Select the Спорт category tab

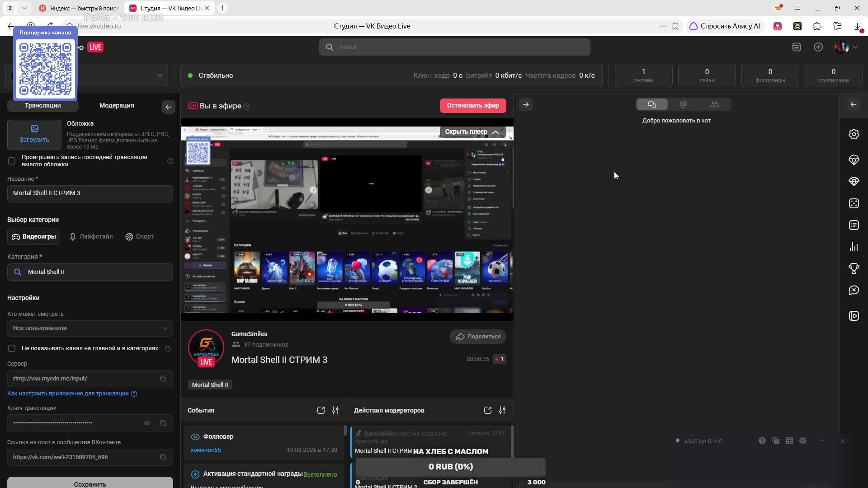[x=140, y=237]
